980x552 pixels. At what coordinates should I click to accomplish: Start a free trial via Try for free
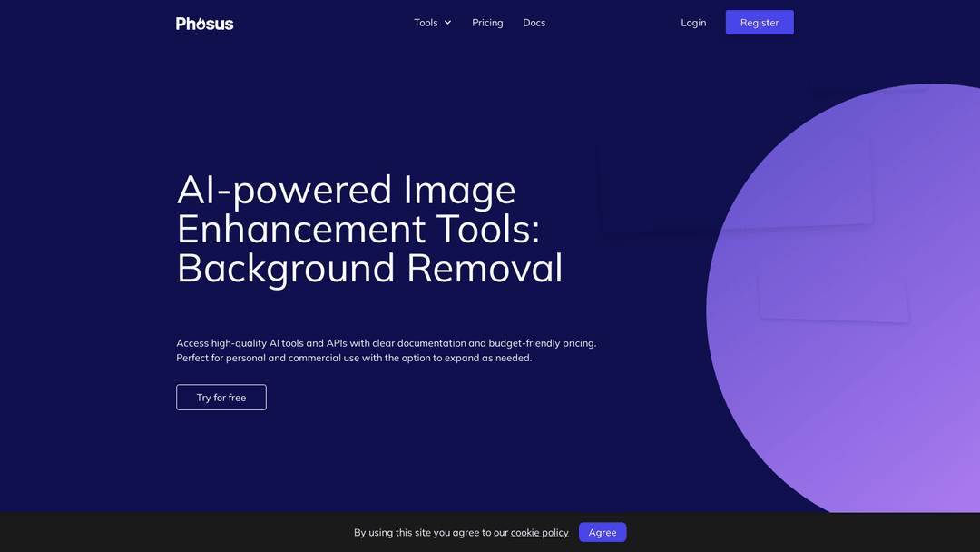click(x=220, y=397)
